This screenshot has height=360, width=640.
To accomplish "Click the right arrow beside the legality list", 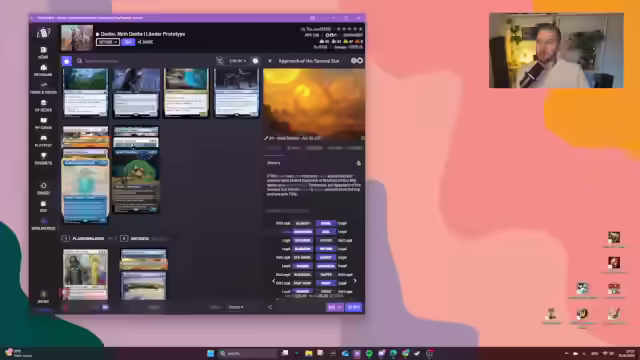I will (x=355, y=281).
